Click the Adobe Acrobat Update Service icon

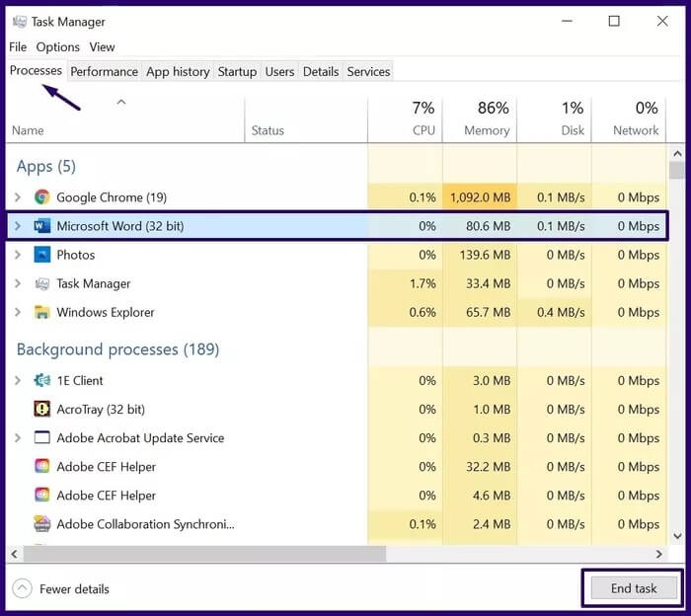pyautogui.click(x=41, y=437)
